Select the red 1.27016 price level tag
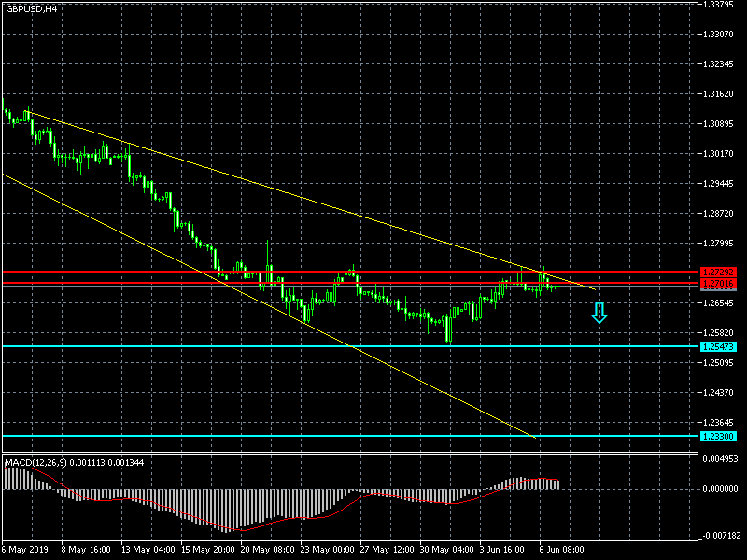This screenshot has width=747, height=560. click(718, 283)
